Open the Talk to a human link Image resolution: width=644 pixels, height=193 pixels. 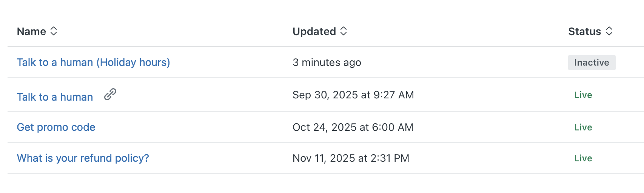(x=55, y=97)
